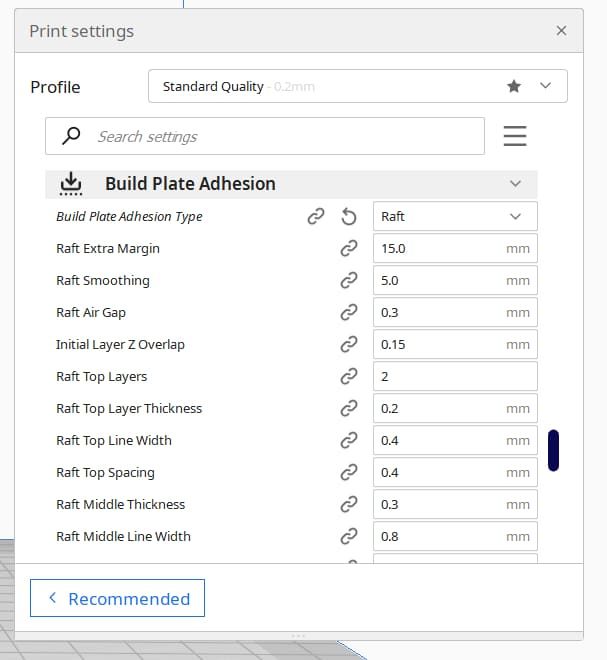
Task: Click the link icon beside Raft Top Layers
Action: tap(349, 376)
